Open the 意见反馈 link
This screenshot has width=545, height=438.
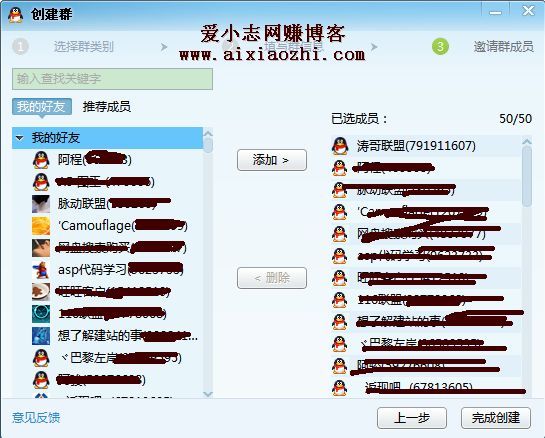coord(36,418)
